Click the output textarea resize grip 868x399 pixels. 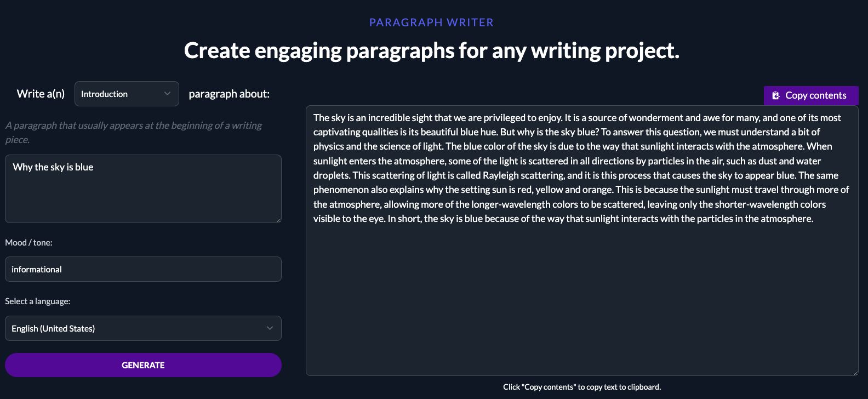click(x=855, y=373)
